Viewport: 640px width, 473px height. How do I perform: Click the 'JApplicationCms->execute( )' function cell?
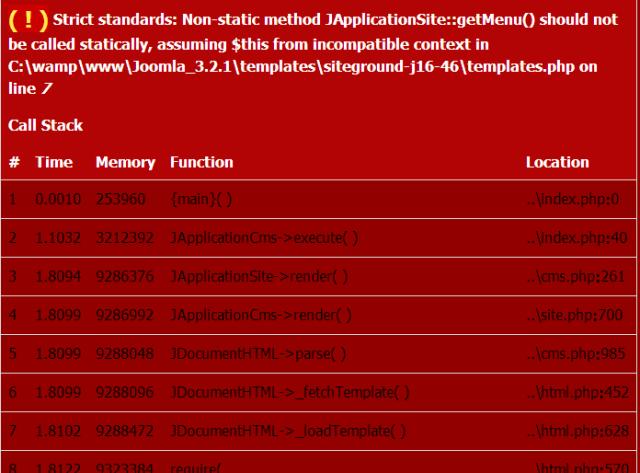coord(264,238)
